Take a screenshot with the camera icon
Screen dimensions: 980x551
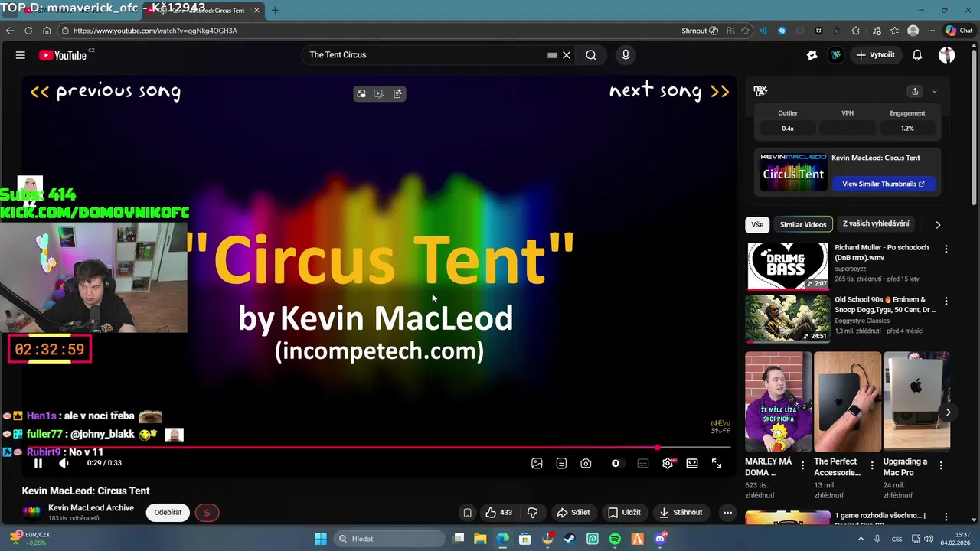tap(586, 463)
